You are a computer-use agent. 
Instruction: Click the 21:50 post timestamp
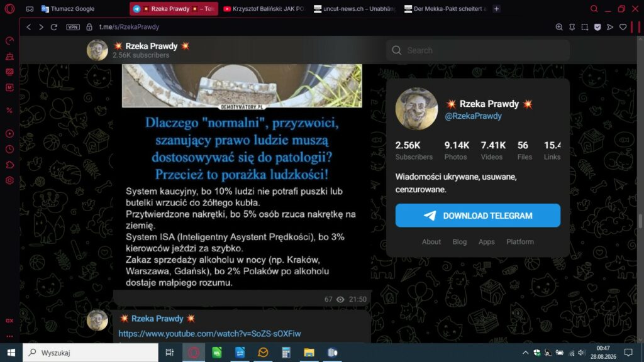(x=358, y=299)
